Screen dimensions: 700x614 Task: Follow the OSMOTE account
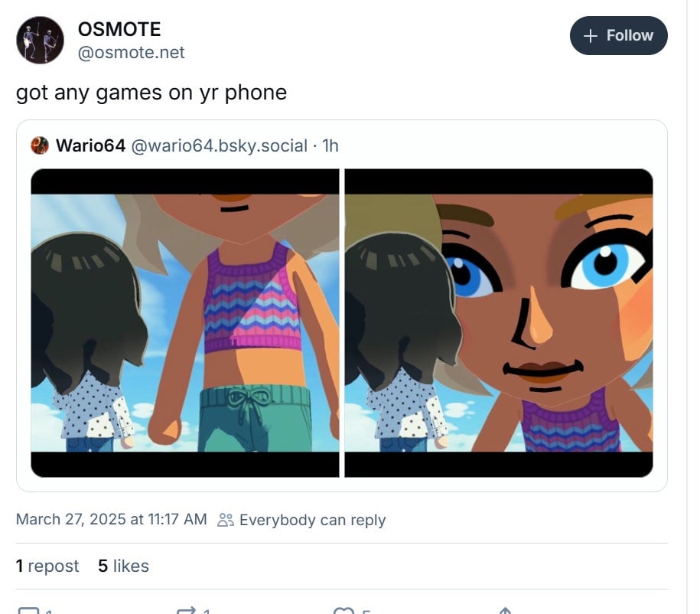pos(618,36)
